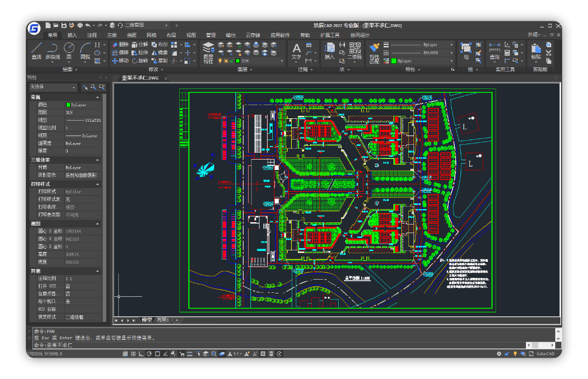Viewport: 588px width, 379px height.
Task: Click the 偏移 (Offset) tool
Action: coord(121,52)
